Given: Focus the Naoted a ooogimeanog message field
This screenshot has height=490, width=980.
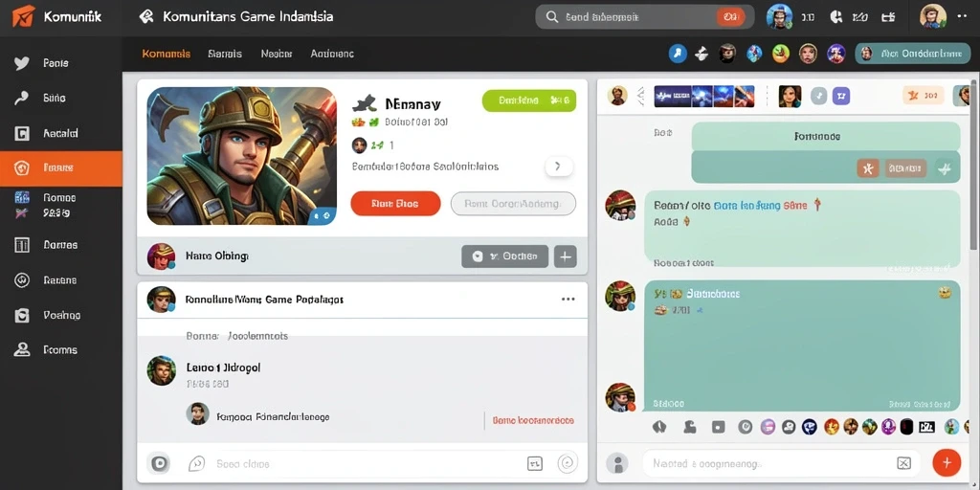Looking at the screenshot, I should pyautogui.click(x=781, y=464).
